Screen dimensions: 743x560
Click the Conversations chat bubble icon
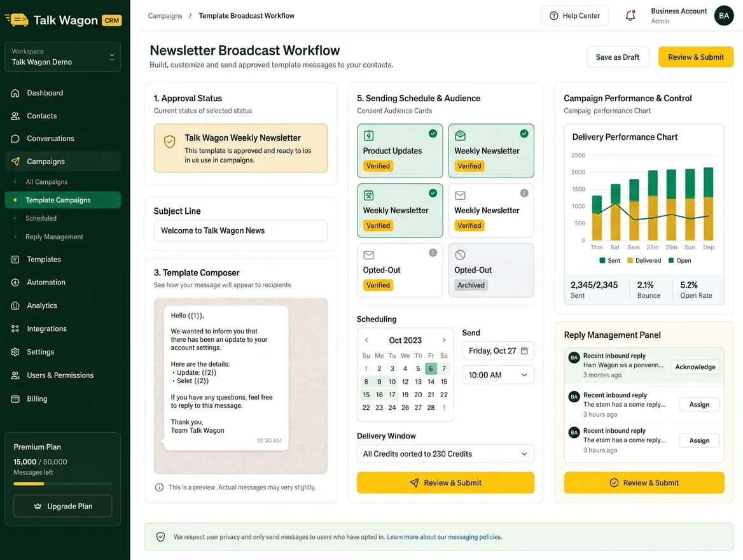(15, 139)
